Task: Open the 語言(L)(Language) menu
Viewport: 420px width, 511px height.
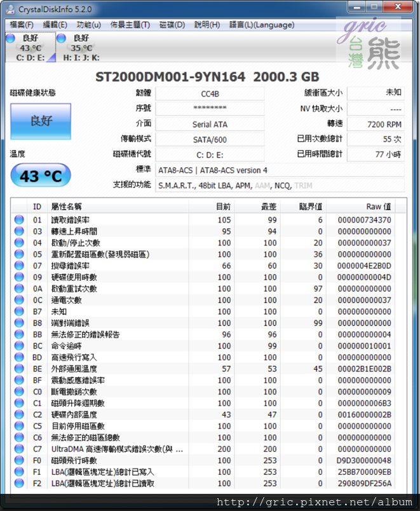Action: click(262, 25)
